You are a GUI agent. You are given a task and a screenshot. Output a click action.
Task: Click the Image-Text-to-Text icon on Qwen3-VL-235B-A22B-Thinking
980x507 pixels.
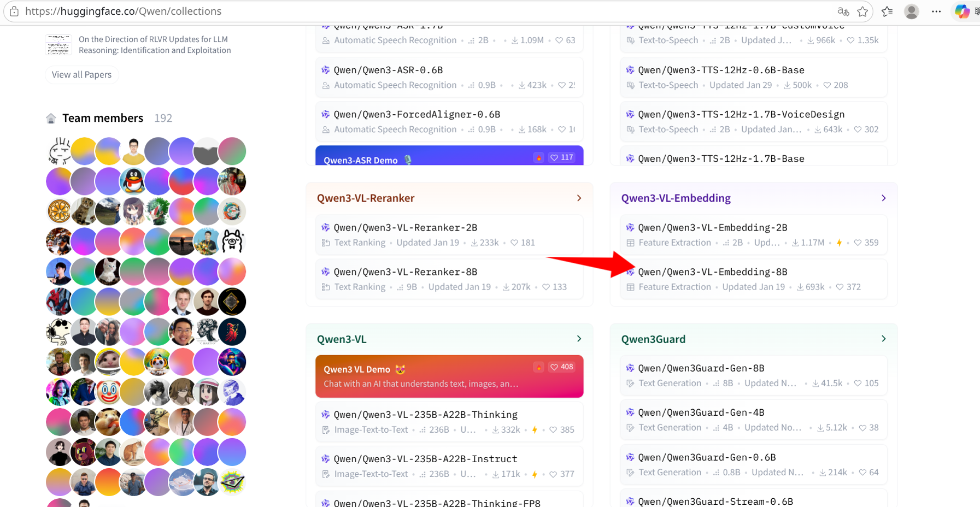[326, 430]
